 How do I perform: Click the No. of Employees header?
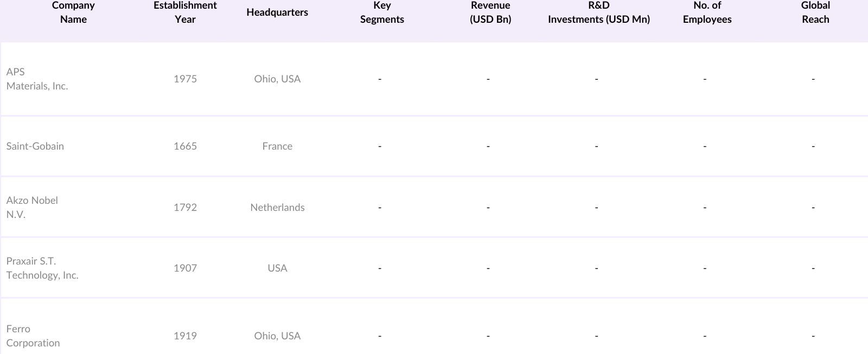(707, 12)
